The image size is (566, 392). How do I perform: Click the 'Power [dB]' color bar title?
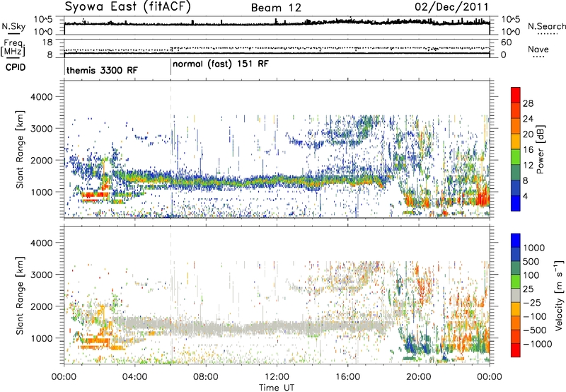pyautogui.click(x=541, y=149)
